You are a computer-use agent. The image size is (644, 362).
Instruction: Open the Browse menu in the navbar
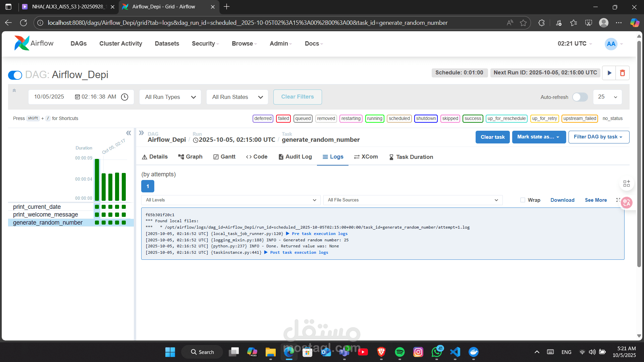point(244,44)
